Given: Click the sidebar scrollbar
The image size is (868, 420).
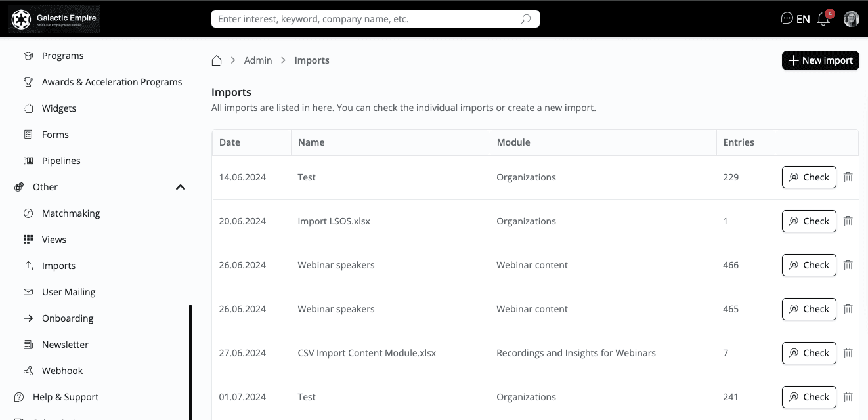Looking at the screenshot, I should point(190,361).
